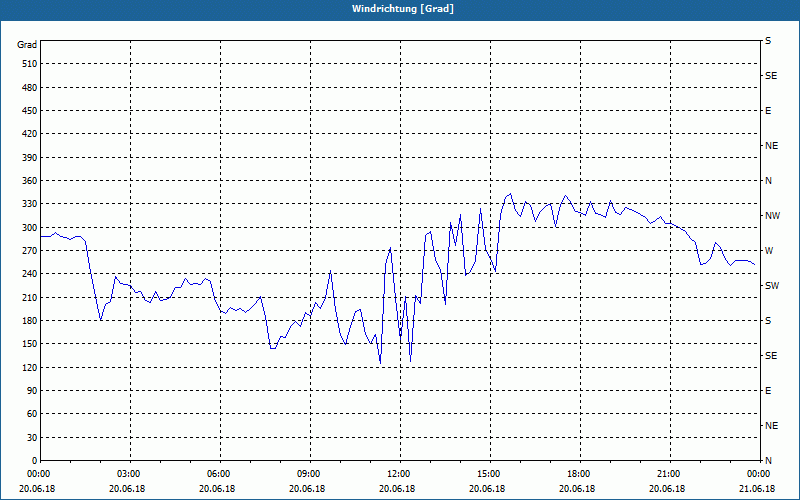Click the 390 y-axis value
The image size is (800, 500).
(30, 158)
